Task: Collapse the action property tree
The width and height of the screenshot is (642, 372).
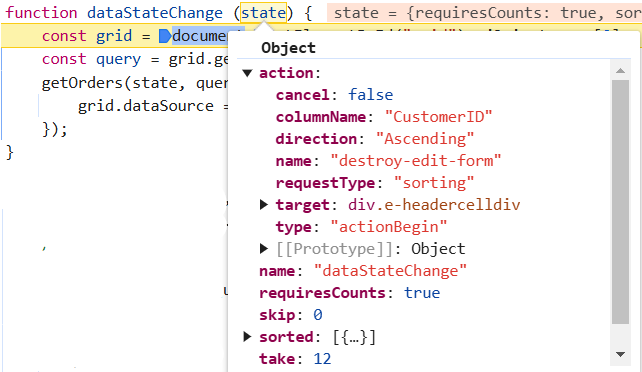Action: coord(247,73)
